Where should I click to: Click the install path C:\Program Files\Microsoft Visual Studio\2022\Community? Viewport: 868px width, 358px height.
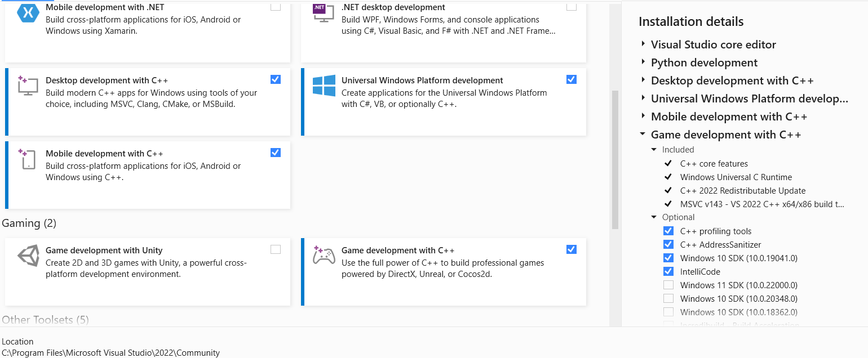[x=110, y=353]
